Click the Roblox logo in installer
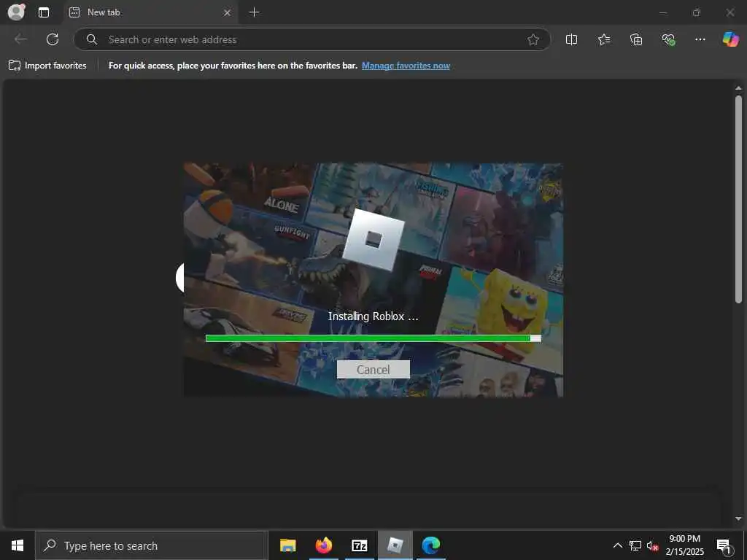Screen dimensions: 747x560 373,239
